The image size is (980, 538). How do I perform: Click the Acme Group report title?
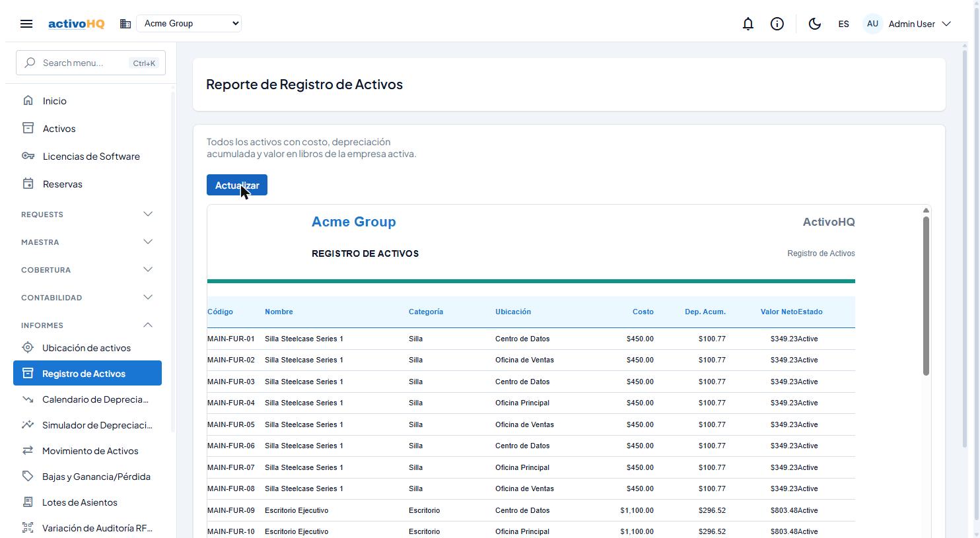[x=354, y=222]
